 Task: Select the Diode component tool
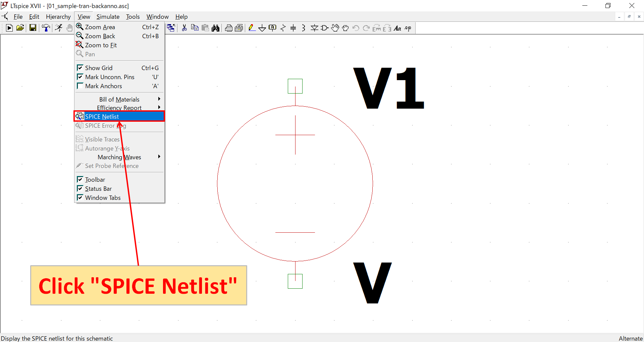315,28
